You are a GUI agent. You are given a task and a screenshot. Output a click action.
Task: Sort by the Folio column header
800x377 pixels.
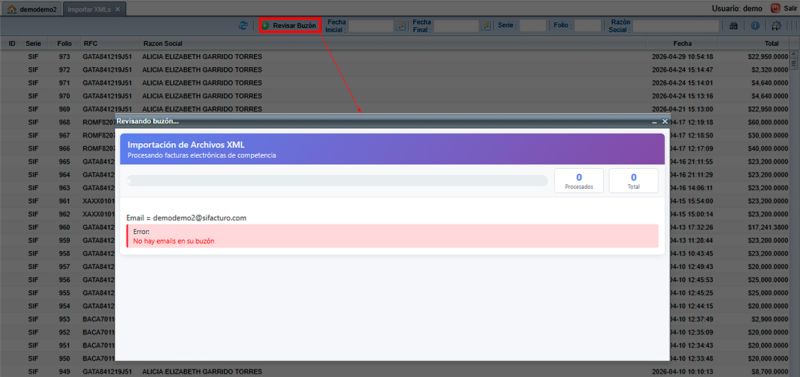pyautogui.click(x=64, y=44)
